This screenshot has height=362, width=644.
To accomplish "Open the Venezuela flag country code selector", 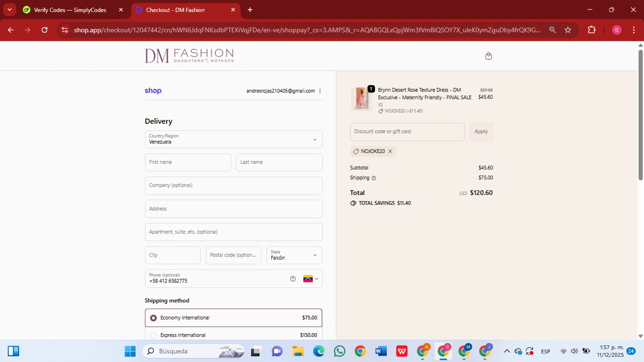I will 311,279.
